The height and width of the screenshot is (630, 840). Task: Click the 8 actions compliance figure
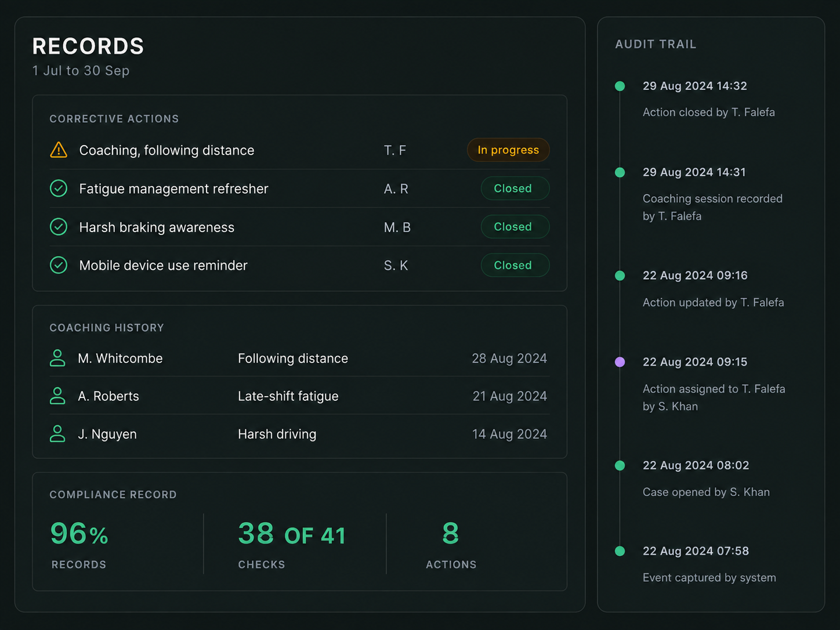tap(450, 534)
